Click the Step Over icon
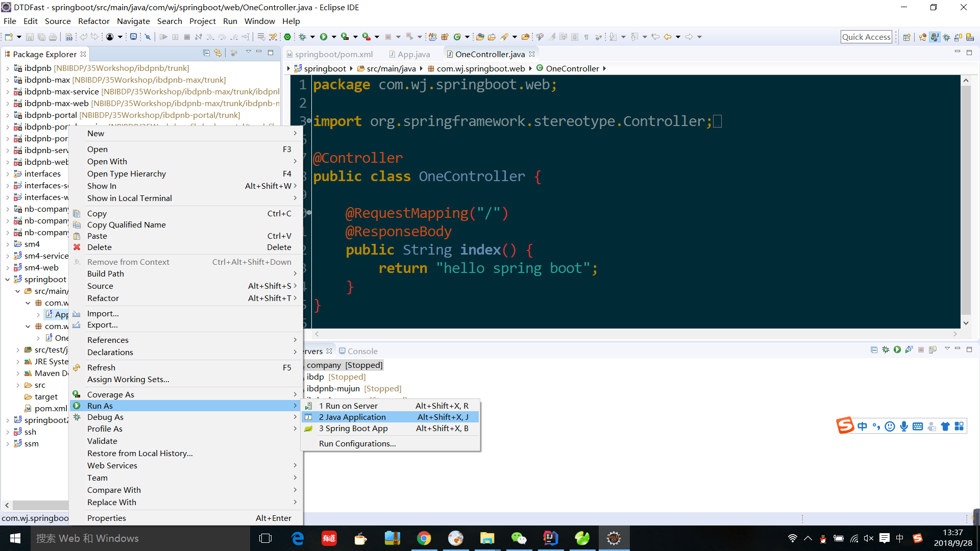The height and width of the screenshot is (551, 980). [x=222, y=37]
